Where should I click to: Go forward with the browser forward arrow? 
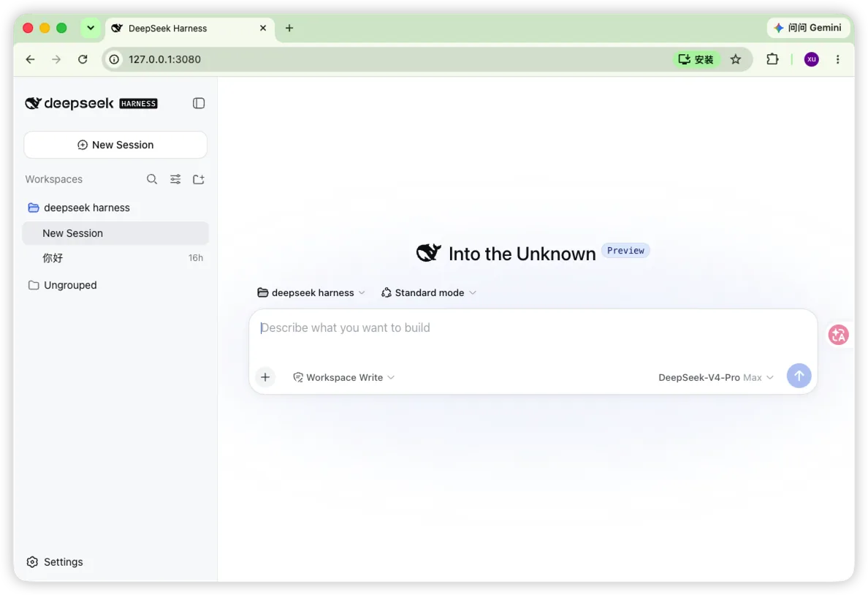[x=56, y=59]
